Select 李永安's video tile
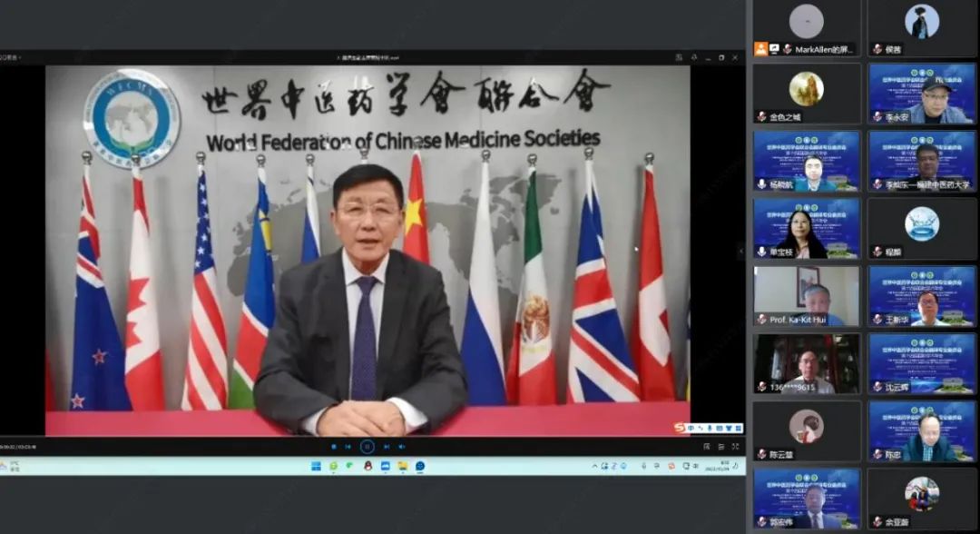This screenshot has height=534, width=980. [x=922, y=94]
